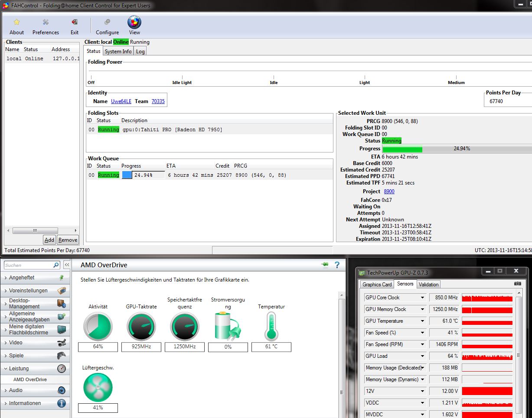This screenshot has height=418, width=532.
Task: Expand Informationen category
Action: [x=35, y=403]
